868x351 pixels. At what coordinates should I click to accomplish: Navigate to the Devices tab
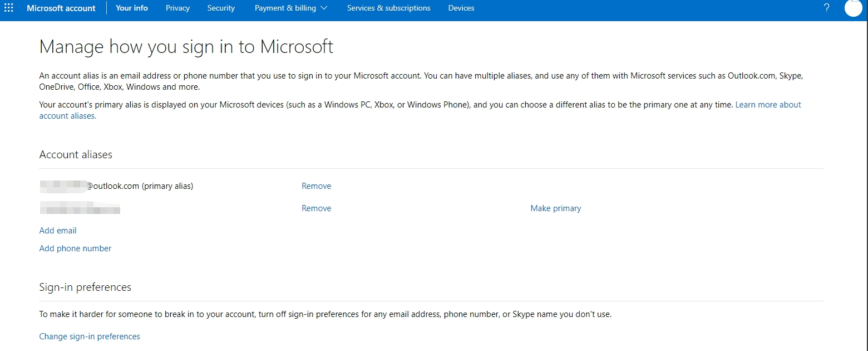461,8
